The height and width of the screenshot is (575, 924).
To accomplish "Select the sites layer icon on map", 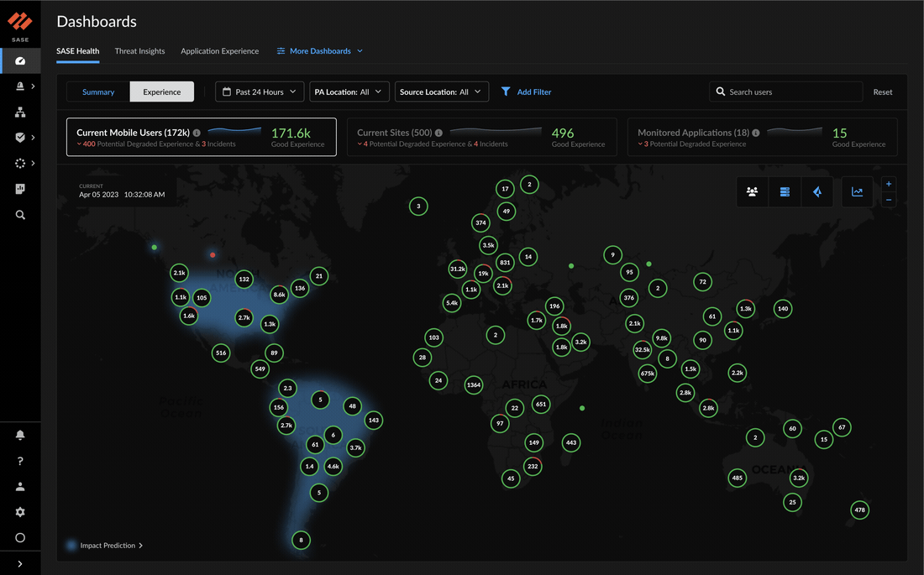I will click(x=785, y=191).
